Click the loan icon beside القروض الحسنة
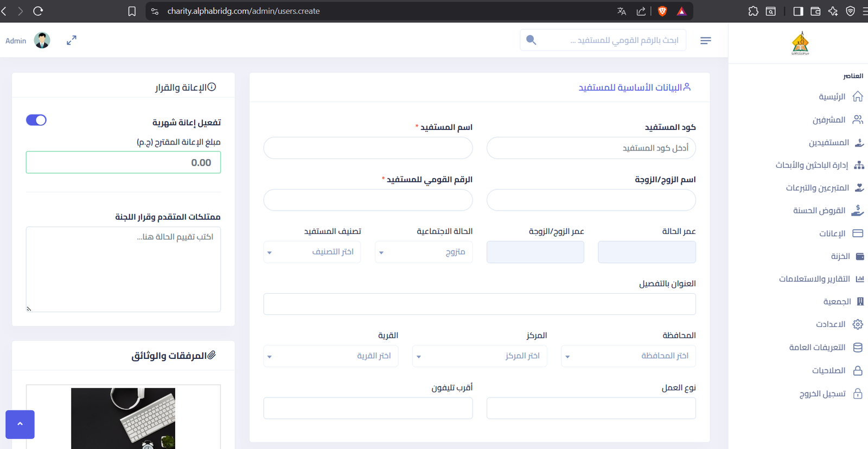This screenshot has height=449, width=868. (x=858, y=211)
